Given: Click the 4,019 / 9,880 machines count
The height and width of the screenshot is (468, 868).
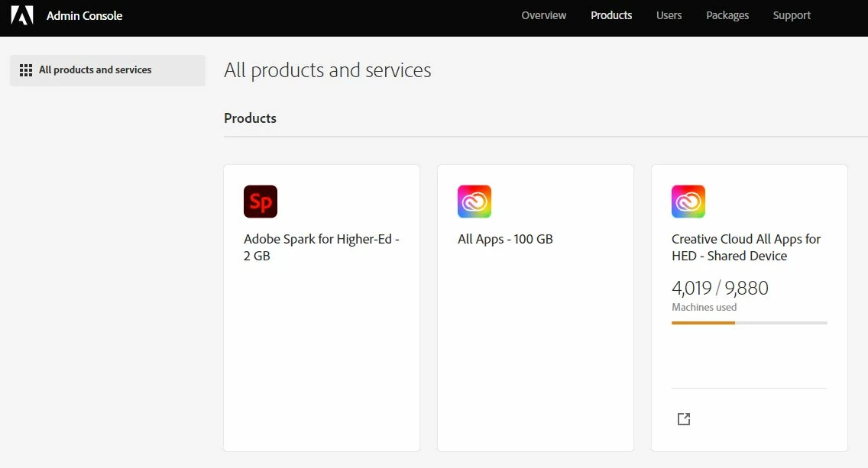Looking at the screenshot, I should [x=720, y=288].
